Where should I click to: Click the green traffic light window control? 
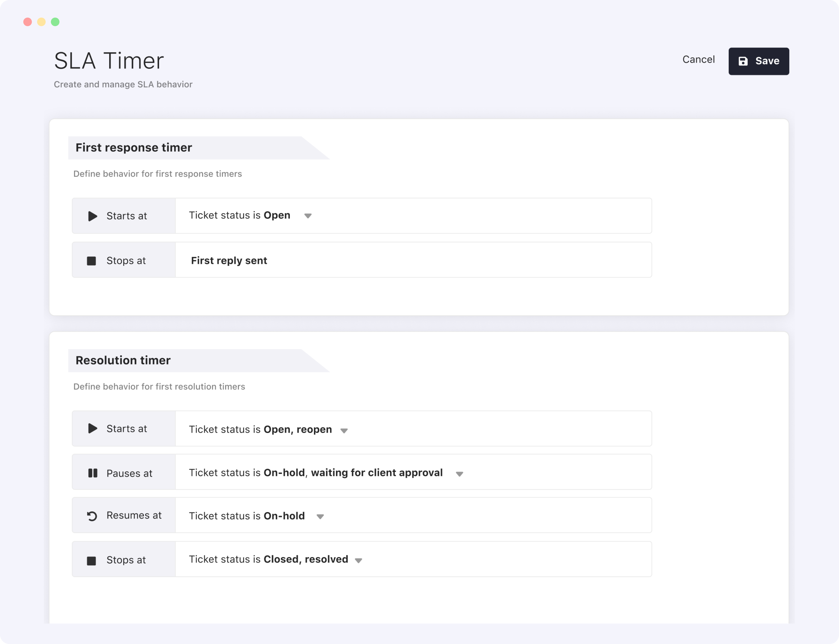click(55, 22)
